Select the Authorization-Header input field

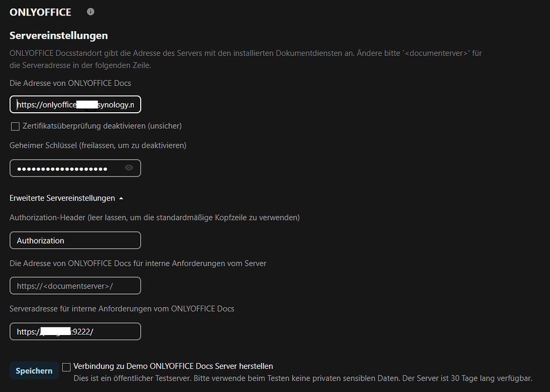(x=75, y=240)
